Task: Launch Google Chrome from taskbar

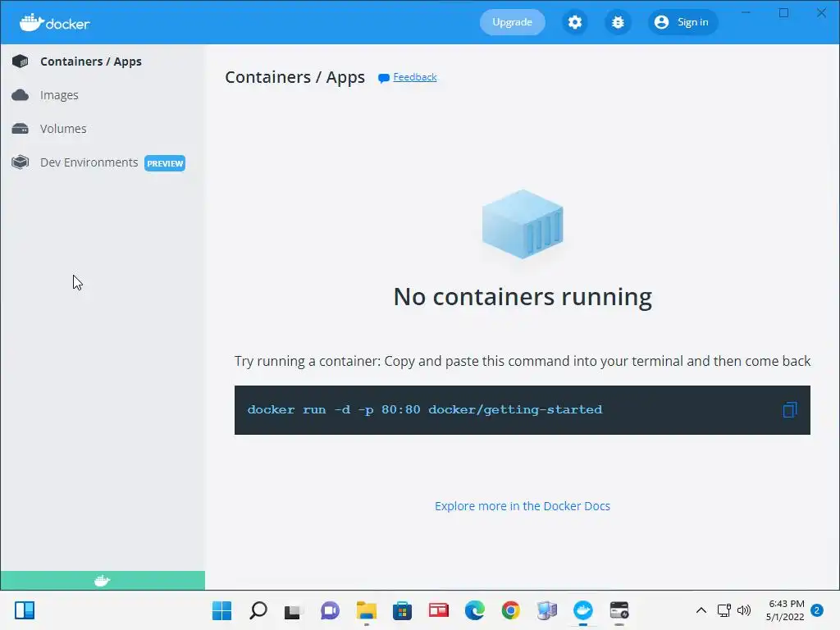Action: (510, 610)
